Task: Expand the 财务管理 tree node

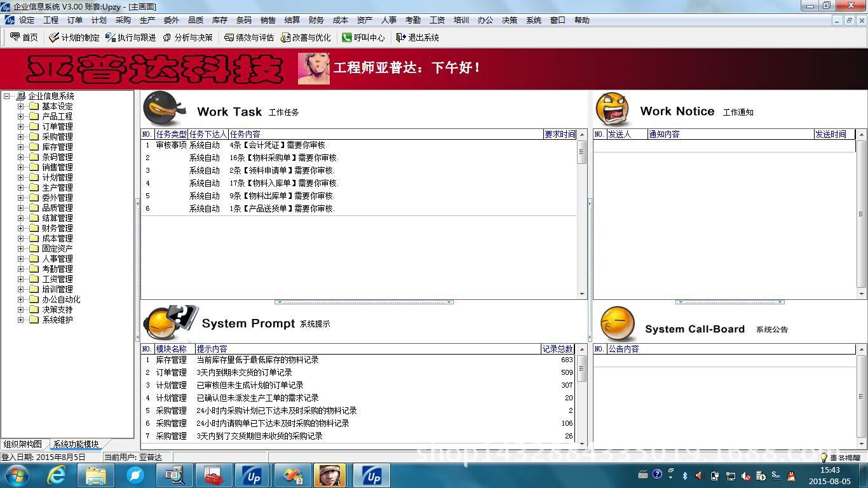Action: tap(22, 228)
